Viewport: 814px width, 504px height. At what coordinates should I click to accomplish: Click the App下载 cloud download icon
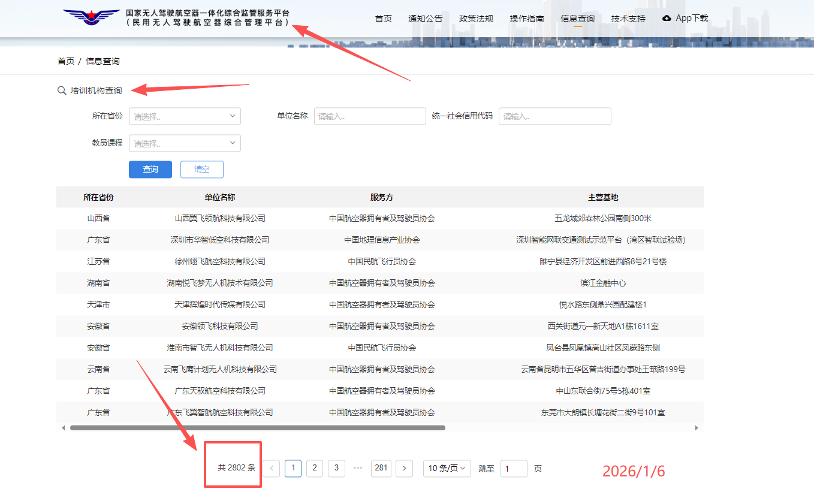667,19
